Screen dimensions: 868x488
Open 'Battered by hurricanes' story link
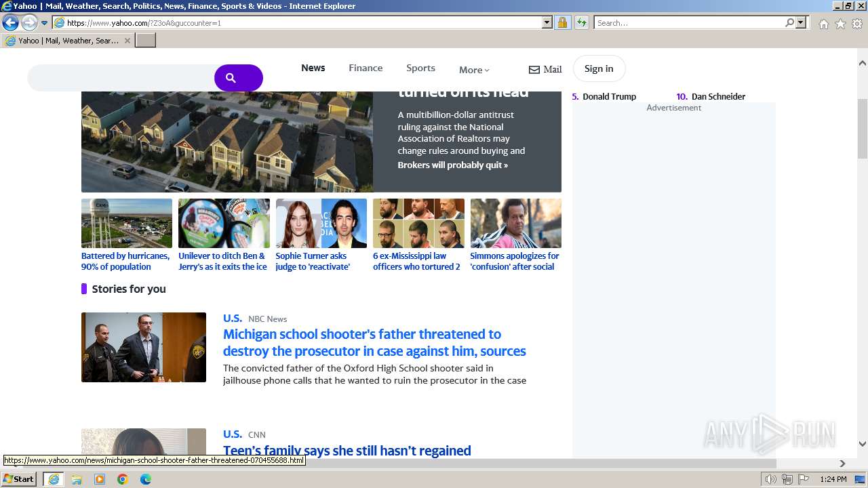point(125,261)
